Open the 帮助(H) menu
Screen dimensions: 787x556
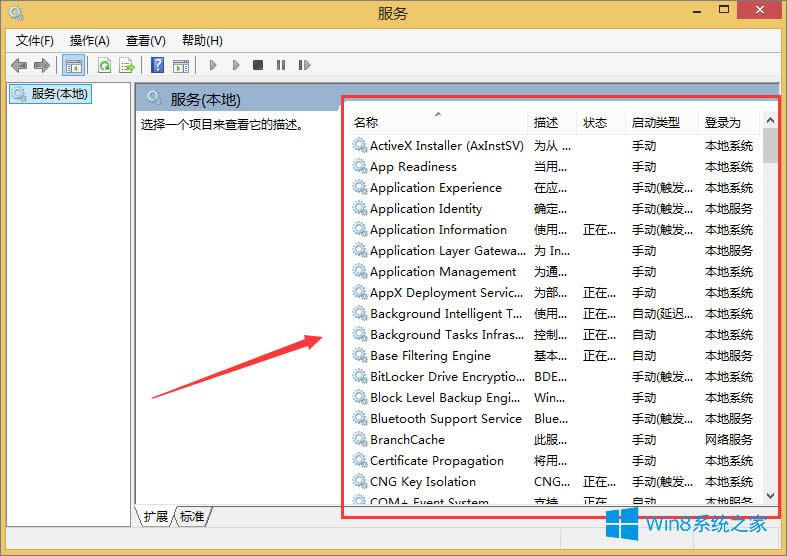(x=202, y=41)
